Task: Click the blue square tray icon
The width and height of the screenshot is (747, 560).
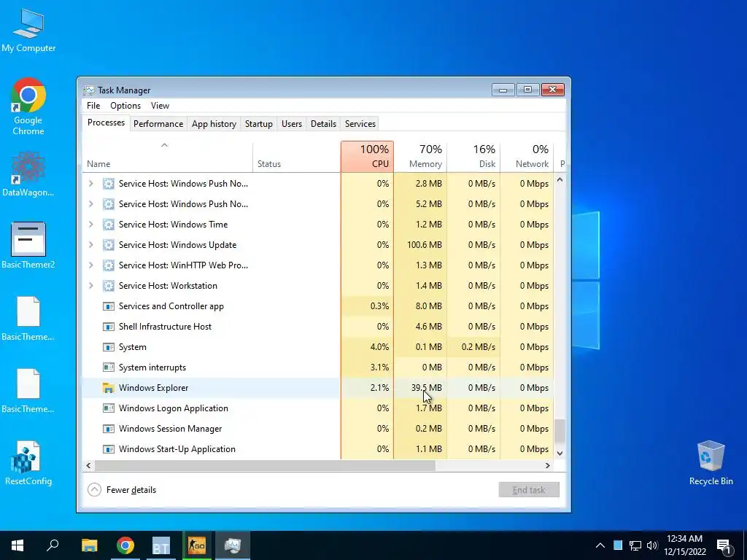Action: [618, 545]
